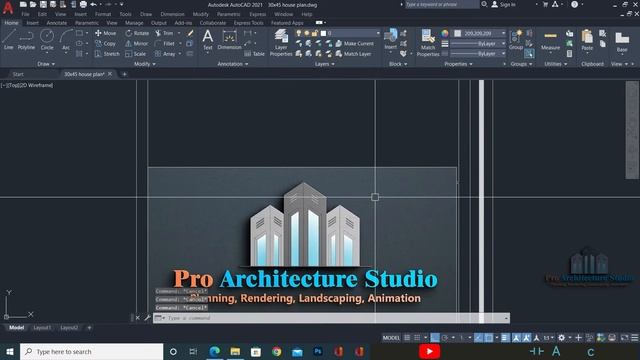640x360 pixels.
Task: Click the MODEL space button in status bar
Action: pos(391,338)
